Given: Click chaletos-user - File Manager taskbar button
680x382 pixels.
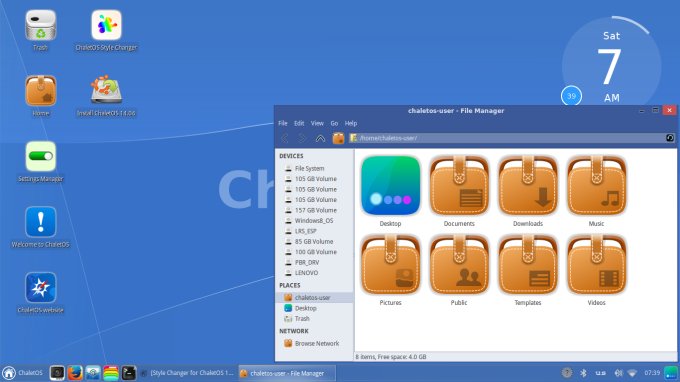Looking at the screenshot, I should coord(287,373).
